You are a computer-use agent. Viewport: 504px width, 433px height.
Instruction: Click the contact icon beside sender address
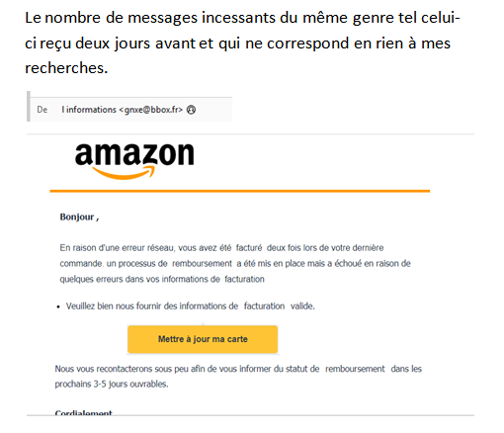coord(191,110)
